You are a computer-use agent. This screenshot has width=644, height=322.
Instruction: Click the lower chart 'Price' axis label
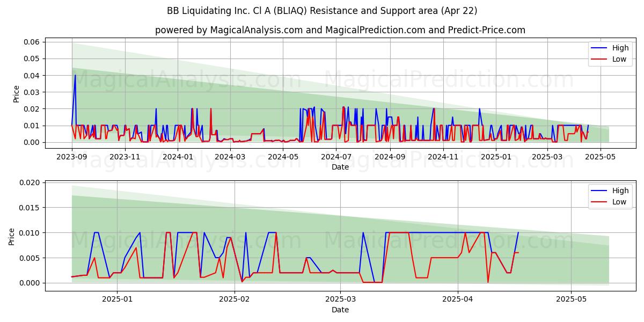click(12, 237)
